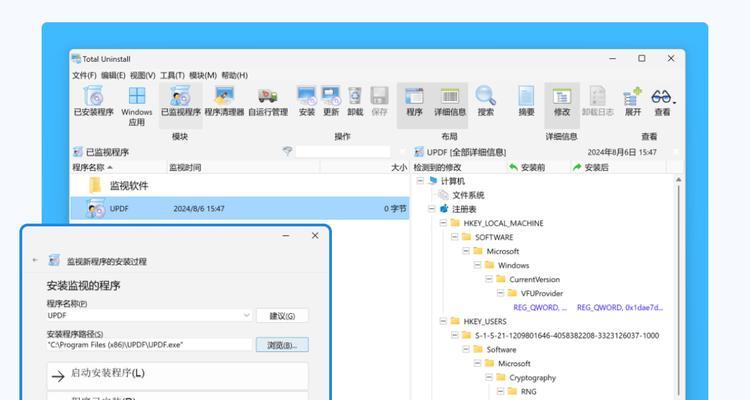Click the filter icon beside the search box

pos(287,151)
